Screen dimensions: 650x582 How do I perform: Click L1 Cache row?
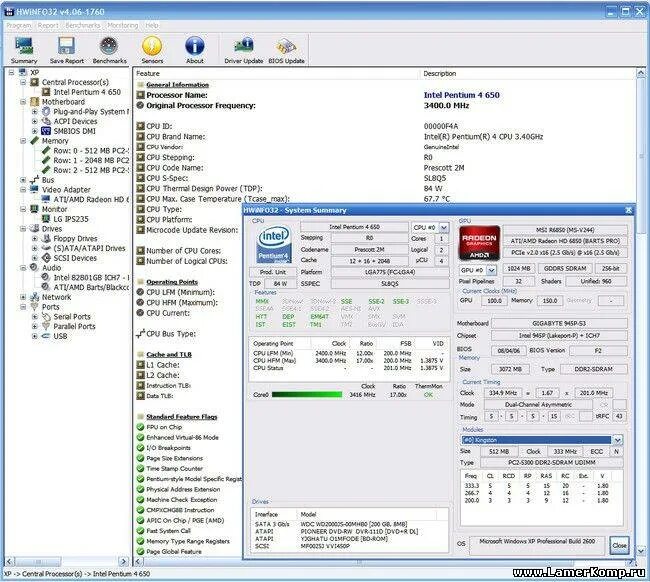coord(162,365)
